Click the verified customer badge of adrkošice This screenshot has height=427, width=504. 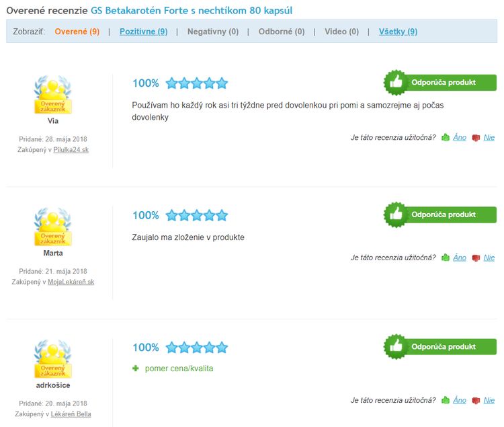pyautogui.click(x=53, y=359)
